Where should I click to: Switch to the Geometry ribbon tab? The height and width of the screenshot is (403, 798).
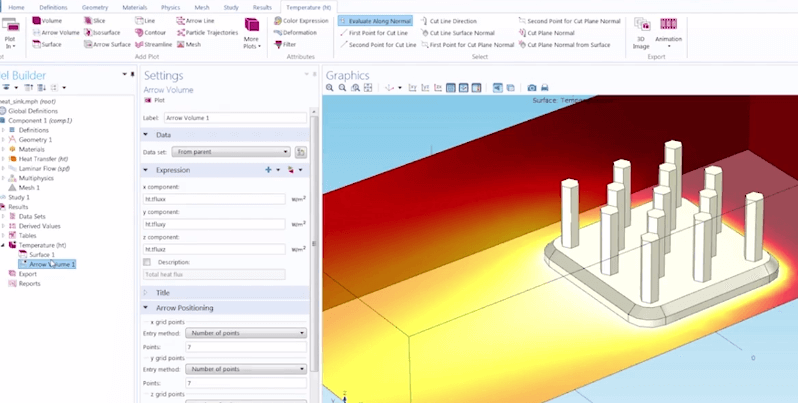[x=95, y=6]
